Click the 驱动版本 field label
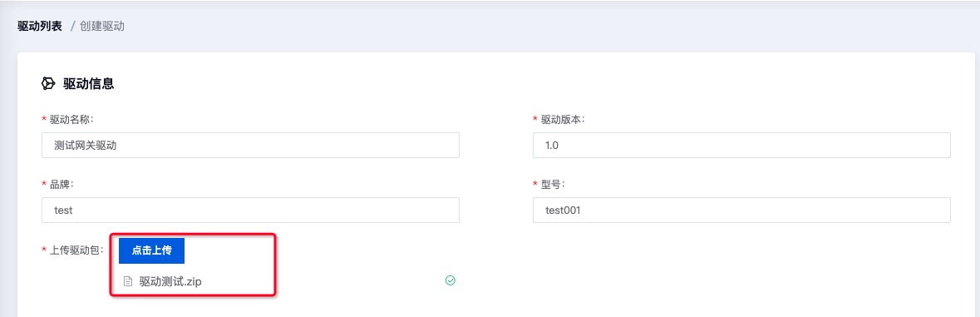 click(x=563, y=119)
